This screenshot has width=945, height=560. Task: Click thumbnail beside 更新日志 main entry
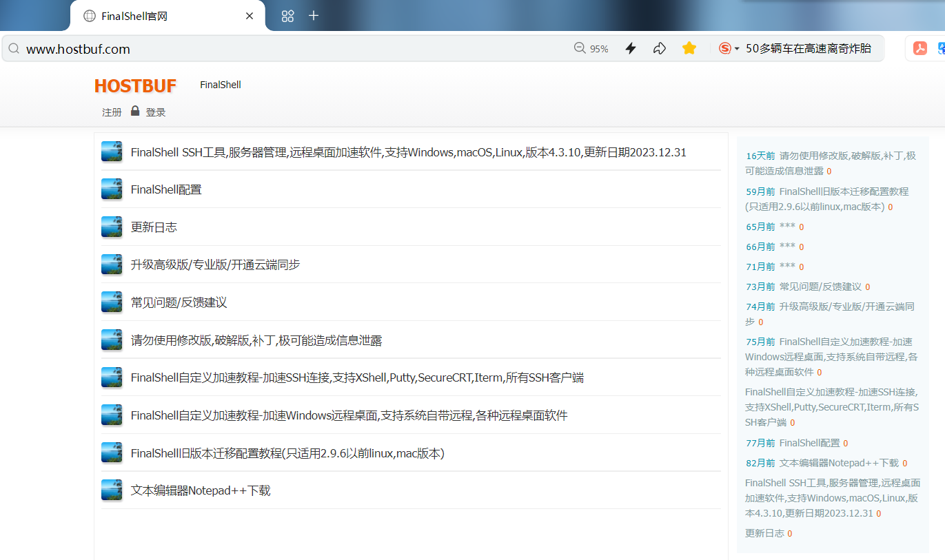click(112, 227)
